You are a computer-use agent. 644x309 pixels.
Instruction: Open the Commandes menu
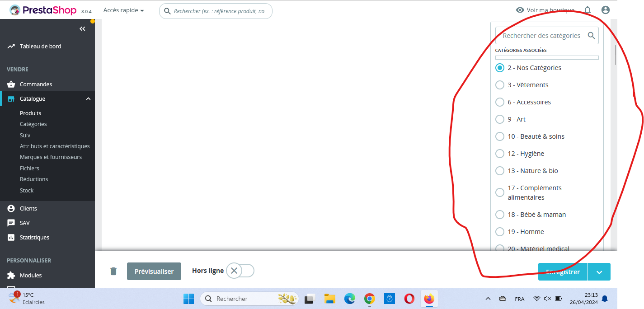(36, 84)
